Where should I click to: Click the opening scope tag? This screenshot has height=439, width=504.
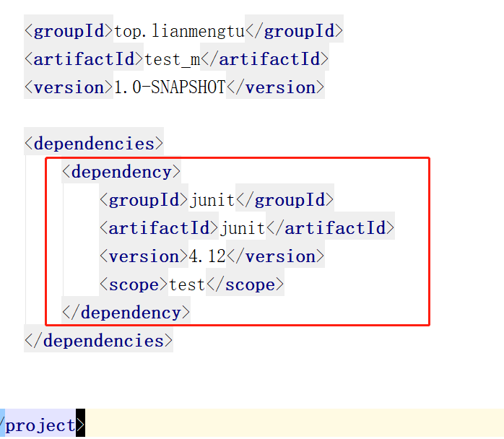pyautogui.click(x=134, y=284)
